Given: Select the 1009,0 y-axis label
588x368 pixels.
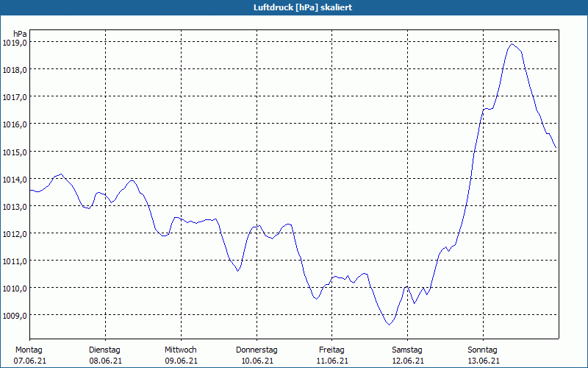Looking at the screenshot, I should coord(15,315).
